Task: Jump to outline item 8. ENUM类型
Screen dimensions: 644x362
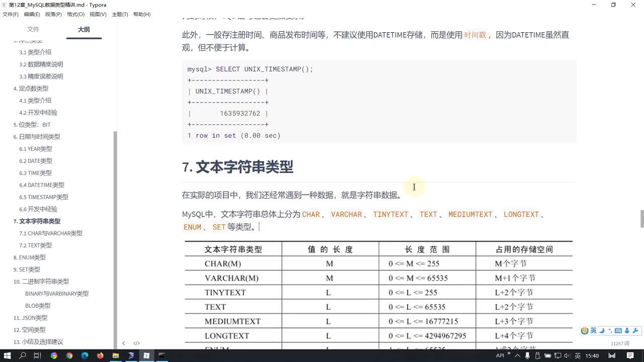Action: tap(30, 257)
